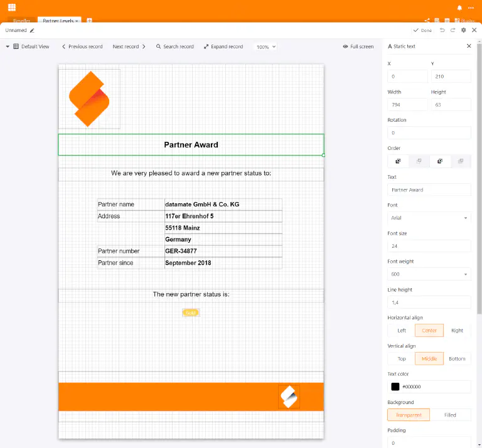Set horizontal align to Right
The height and width of the screenshot is (448, 482).
(x=457, y=331)
